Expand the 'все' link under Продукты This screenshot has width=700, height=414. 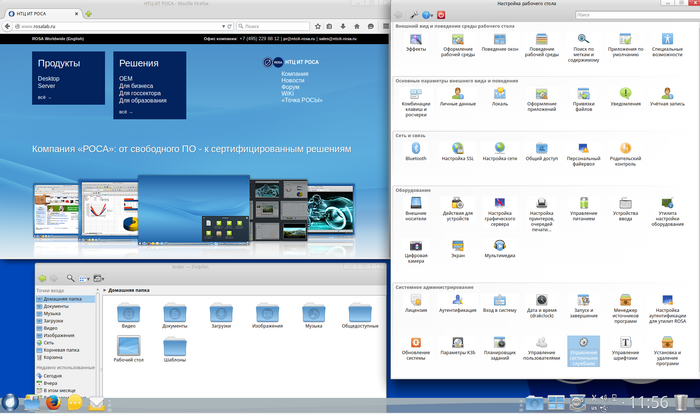[44, 97]
